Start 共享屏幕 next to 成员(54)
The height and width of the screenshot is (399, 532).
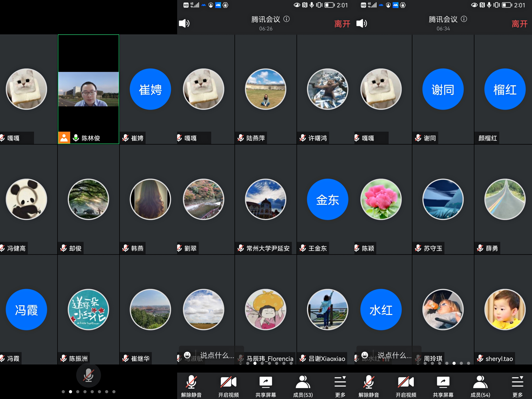(x=443, y=386)
